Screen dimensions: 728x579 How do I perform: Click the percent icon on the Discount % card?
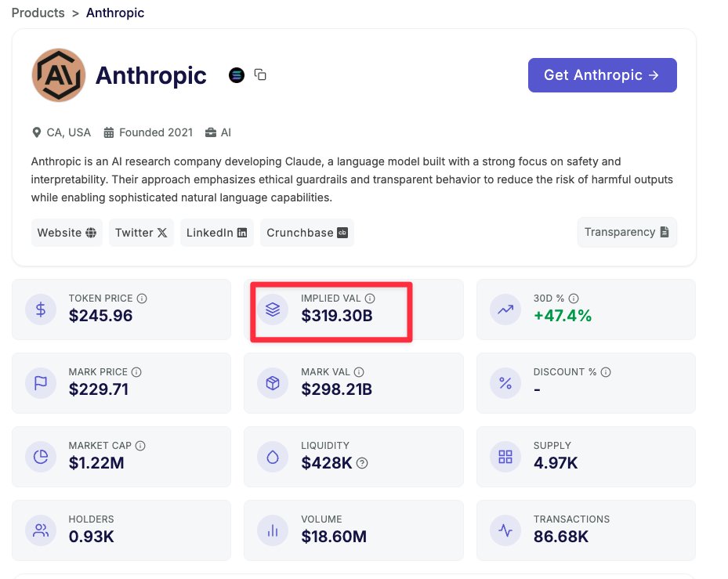pos(505,382)
